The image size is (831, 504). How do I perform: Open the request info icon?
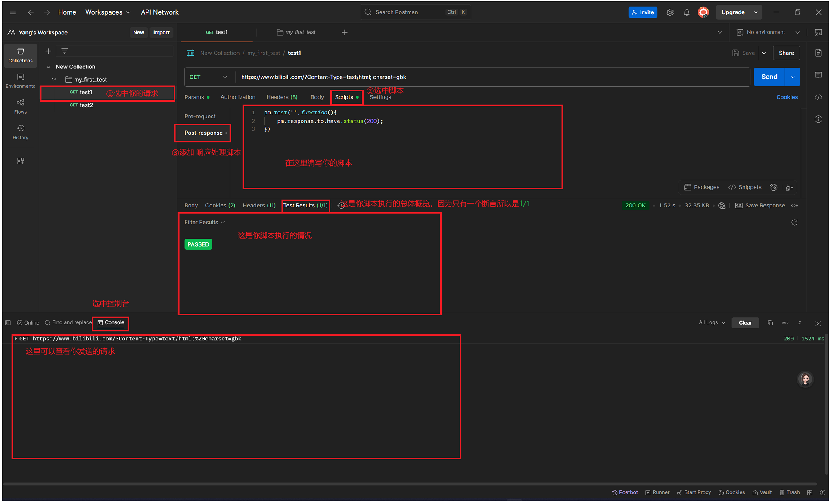click(x=819, y=119)
